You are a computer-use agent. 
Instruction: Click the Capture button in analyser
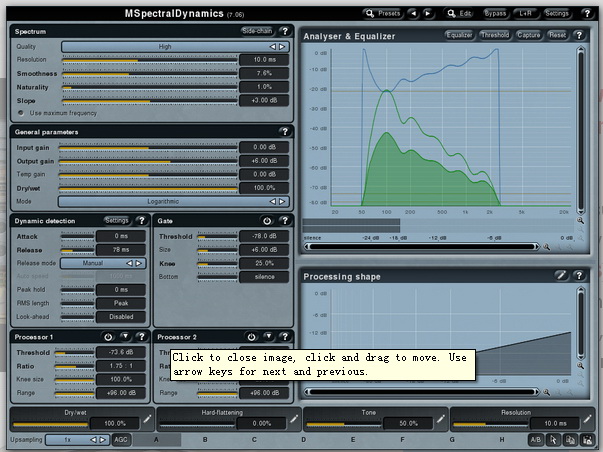click(528, 35)
